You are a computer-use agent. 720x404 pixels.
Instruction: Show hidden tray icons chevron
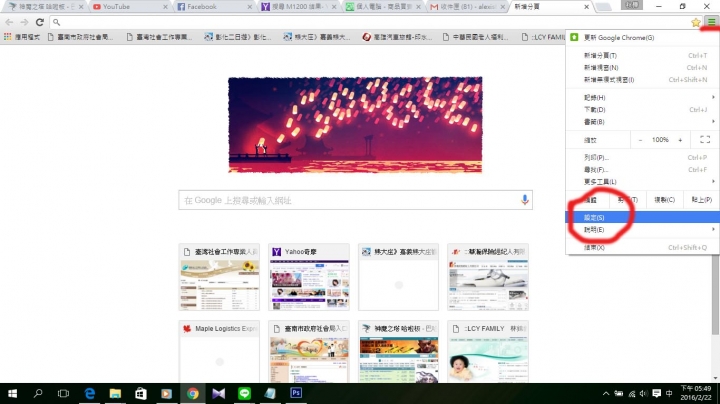(606, 393)
